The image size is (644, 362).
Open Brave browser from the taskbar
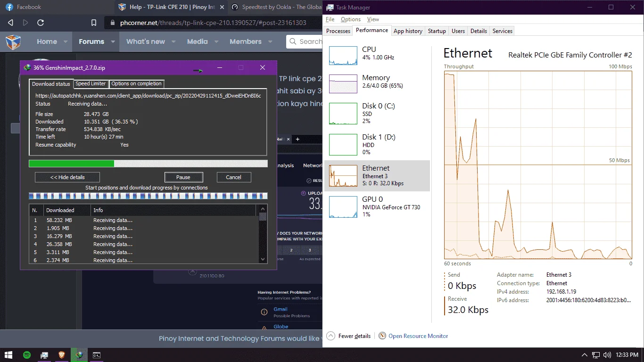click(x=62, y=355)
